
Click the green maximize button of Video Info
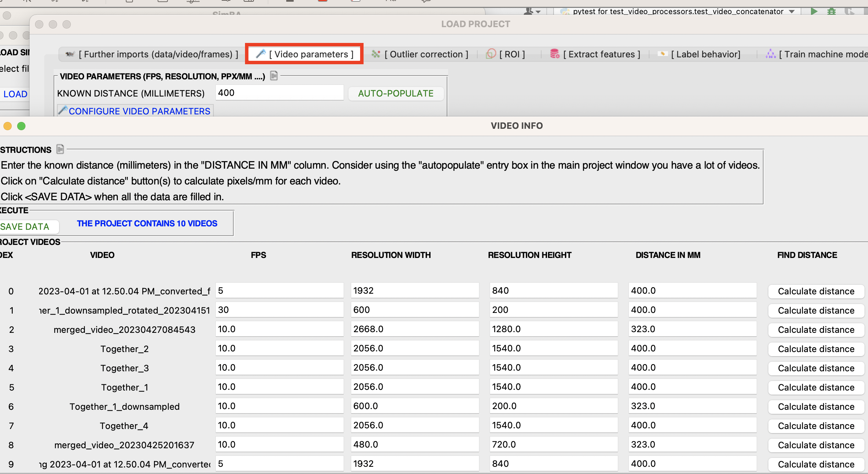21,126
